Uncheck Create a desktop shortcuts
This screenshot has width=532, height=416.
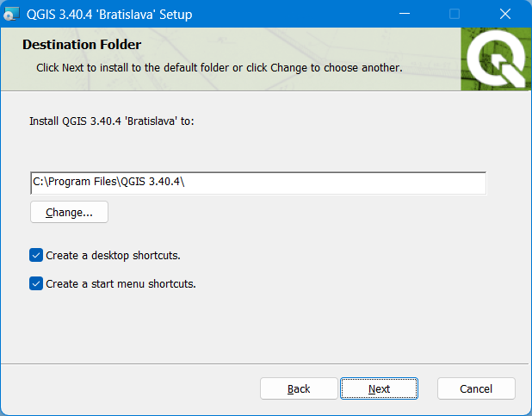click(36, 255)
